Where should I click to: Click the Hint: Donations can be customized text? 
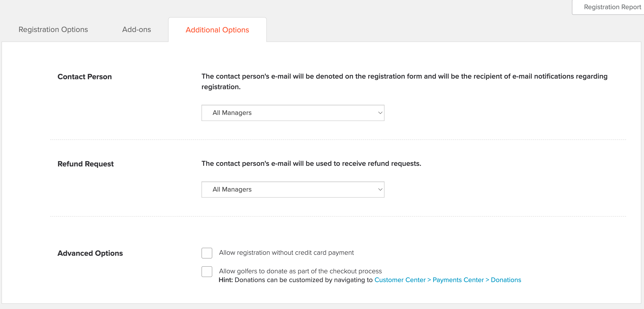tap(295, 280)
